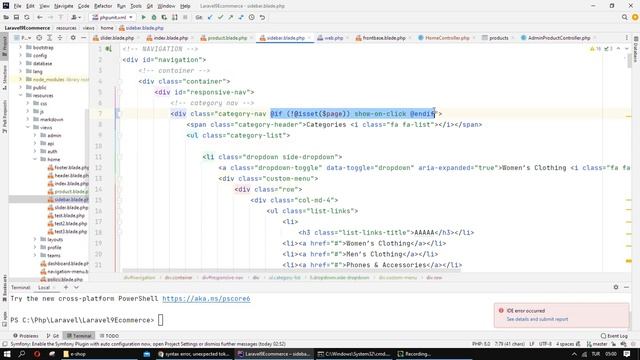This screenshot has width=640, height=360.
Task: Open test2.blade.php in the project tree
Action: pyautogui.click(x=67, y=224)
